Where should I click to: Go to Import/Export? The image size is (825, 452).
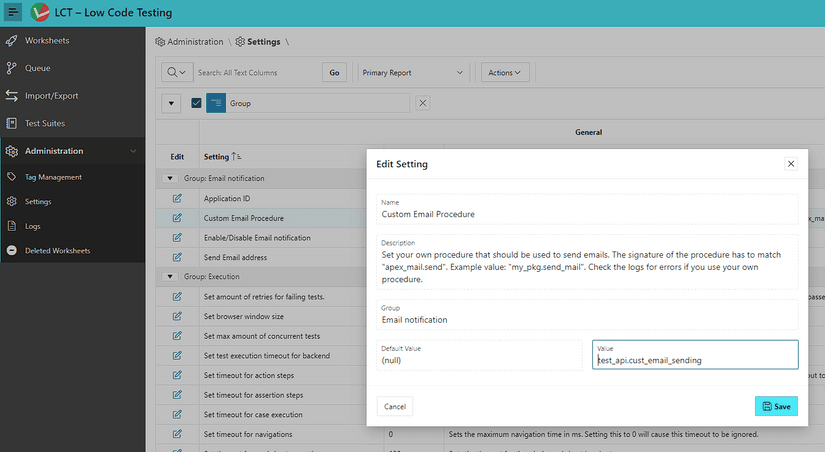[73, 96]
